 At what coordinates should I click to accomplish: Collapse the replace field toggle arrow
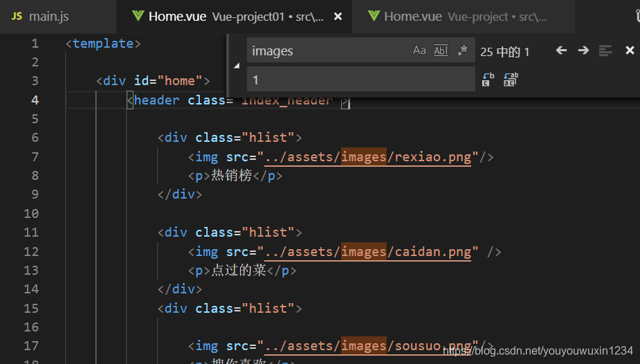coord(237,65)
